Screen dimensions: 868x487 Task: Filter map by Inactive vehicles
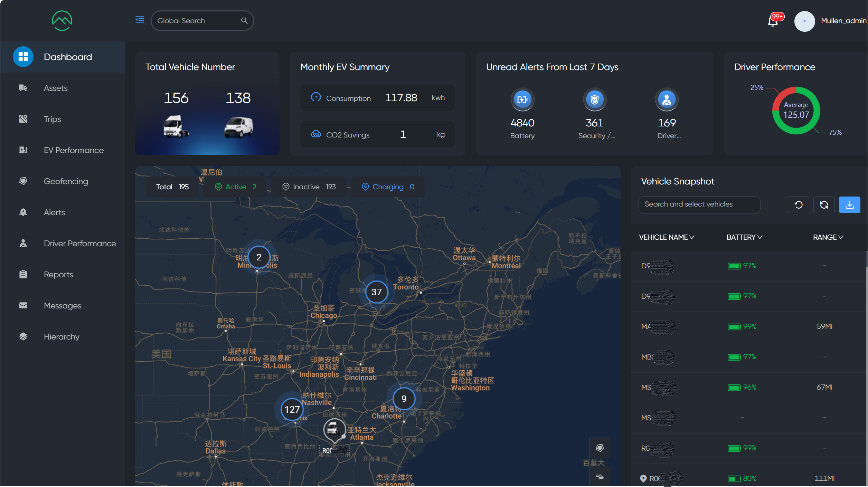tap(309, 187)
